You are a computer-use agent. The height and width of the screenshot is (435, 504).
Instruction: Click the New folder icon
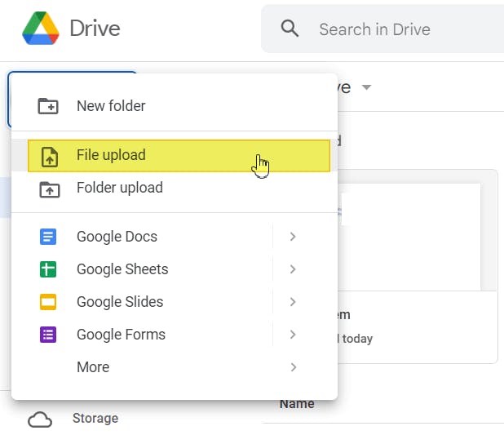tap(48, 106)
